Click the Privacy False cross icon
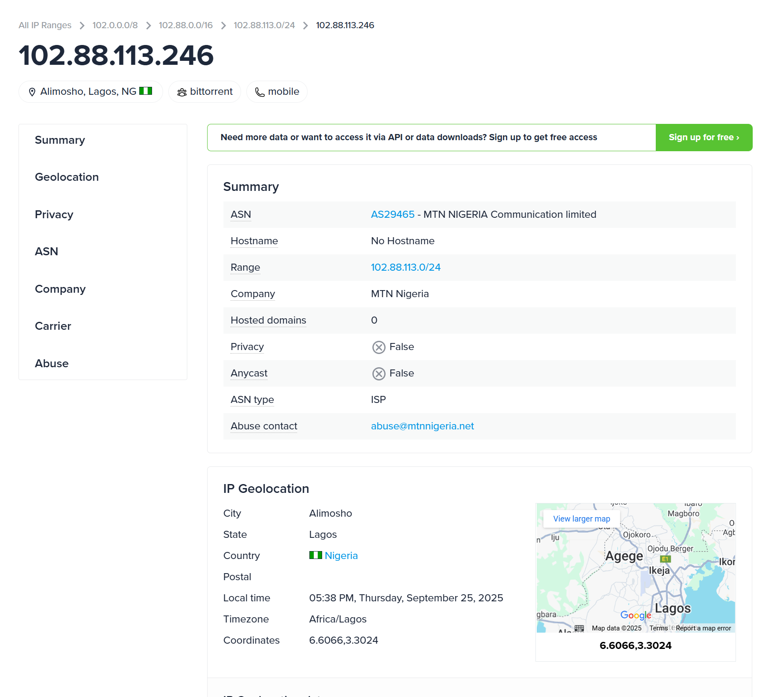 coord(379,347)
